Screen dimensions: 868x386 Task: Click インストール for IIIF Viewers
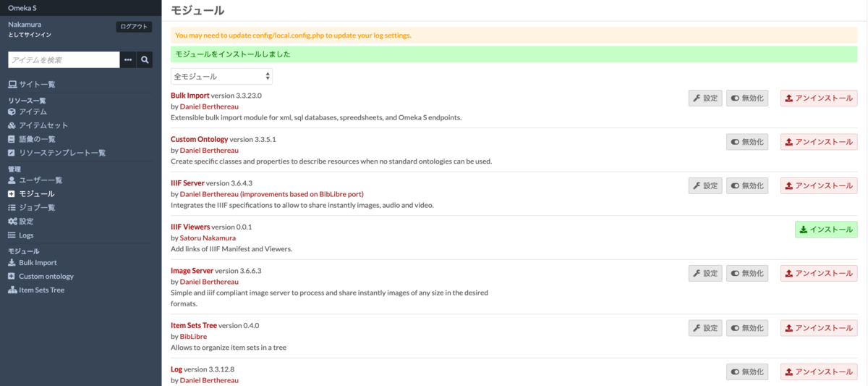tap(826, 230)
